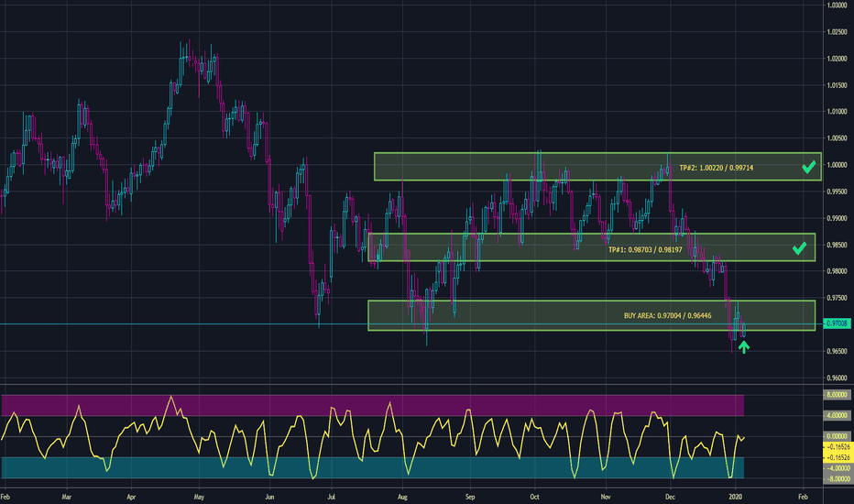Click the 1.00500 price axis label
The height and width of the screenshot is (504, 854).
pos(838,138)
